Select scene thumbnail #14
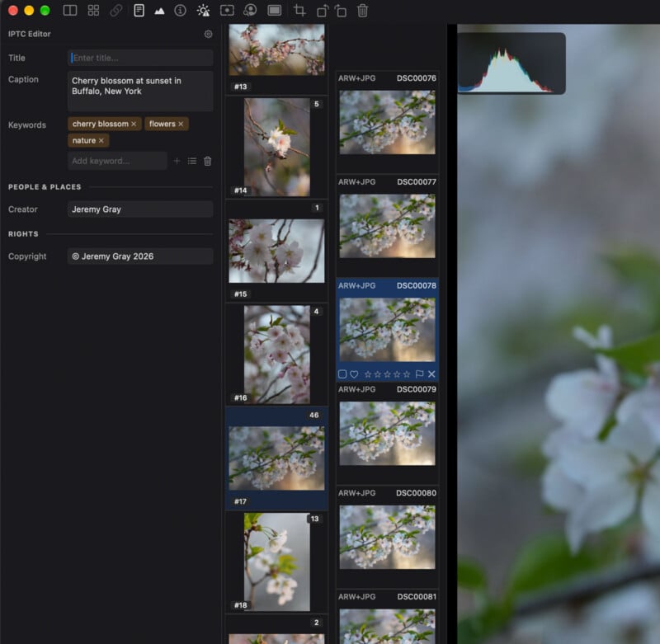The image size is (660, 644). (277, 148)
